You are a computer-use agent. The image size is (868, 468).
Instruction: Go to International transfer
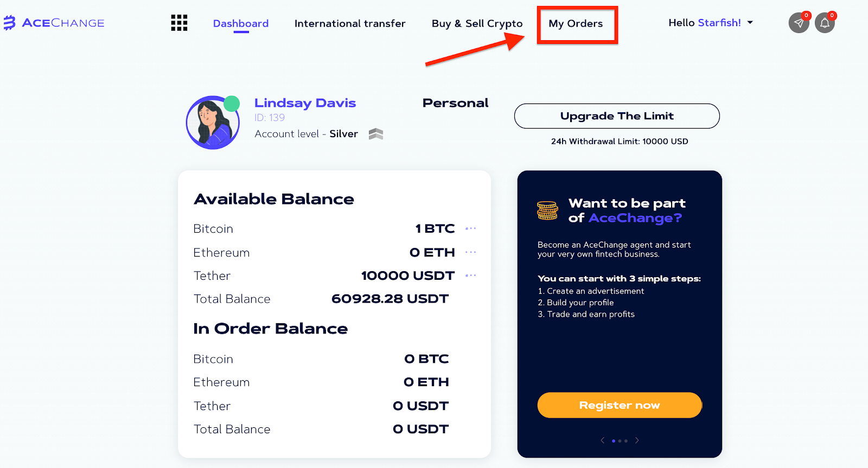coord(350,23)
